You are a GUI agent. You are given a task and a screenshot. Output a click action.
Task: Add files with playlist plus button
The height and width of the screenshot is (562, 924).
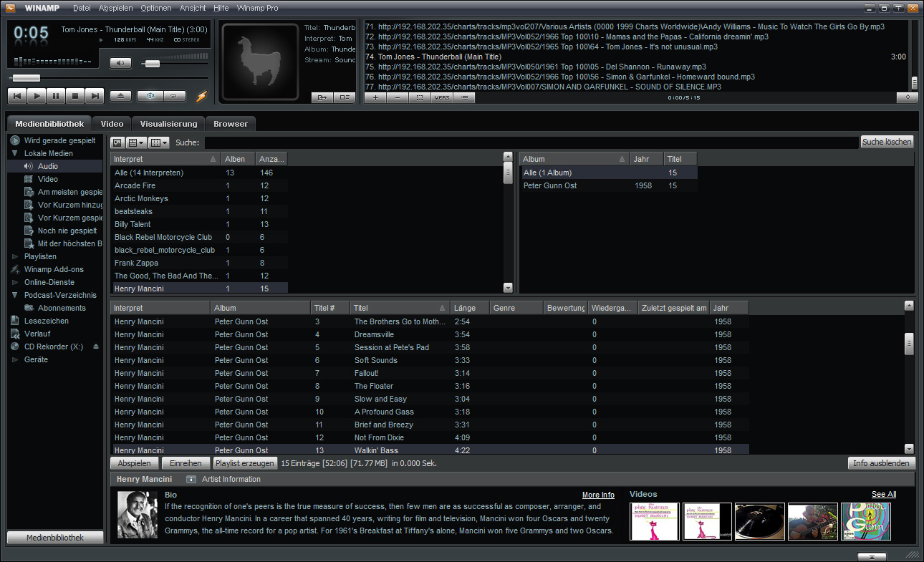point(376,97)
